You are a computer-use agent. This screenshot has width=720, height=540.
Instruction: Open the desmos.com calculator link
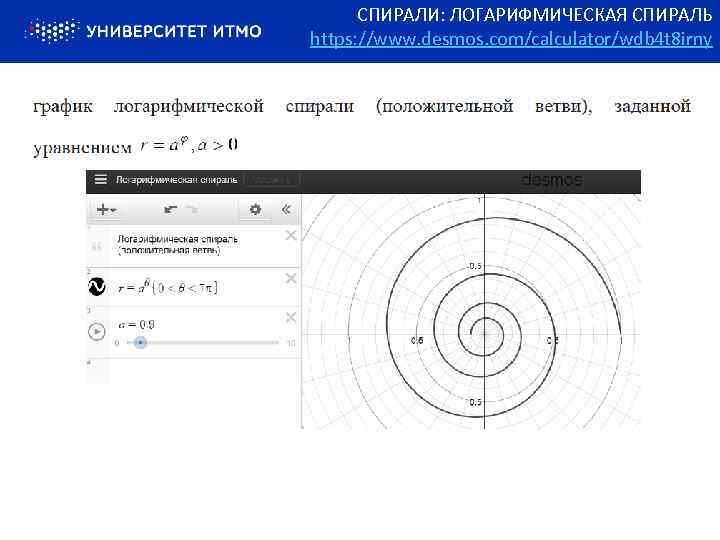click(x=511, y=39)
